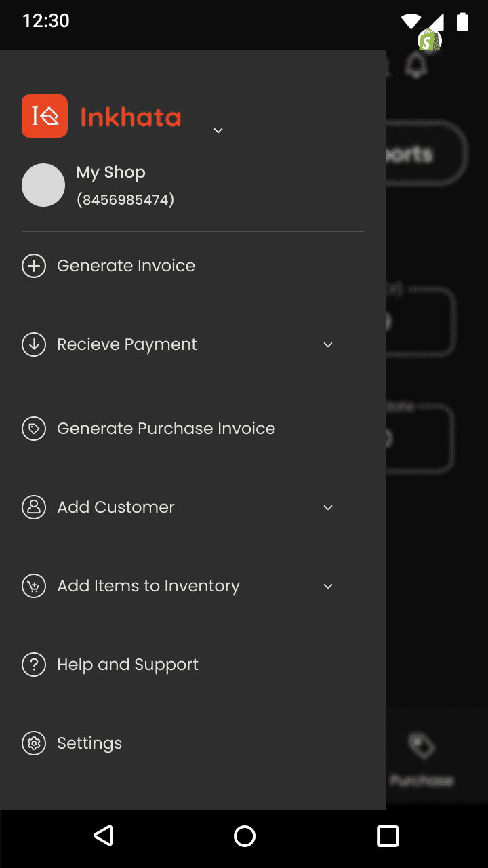Tap the Add Customer person icon
This screenshot has width=488, height=868.
tap(34, 507)
